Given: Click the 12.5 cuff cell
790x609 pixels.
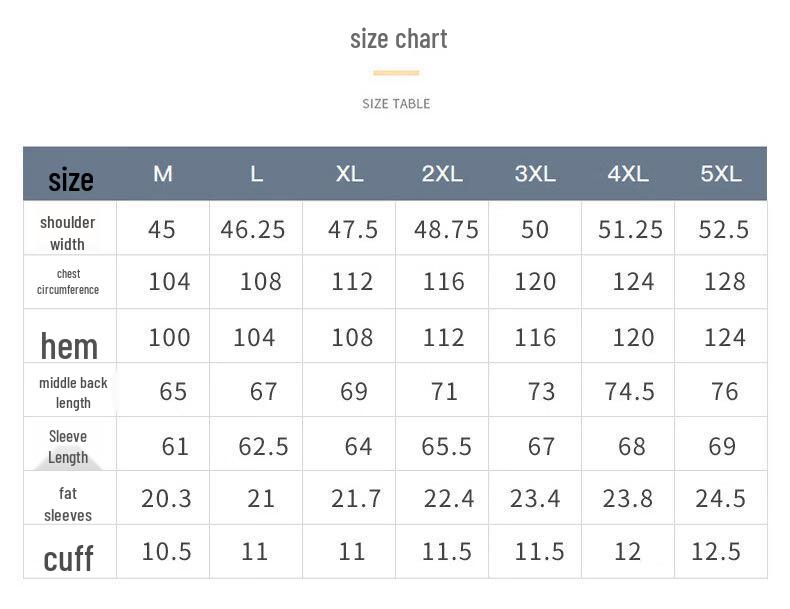Looking at the screenshot, I should coord(716,552).
